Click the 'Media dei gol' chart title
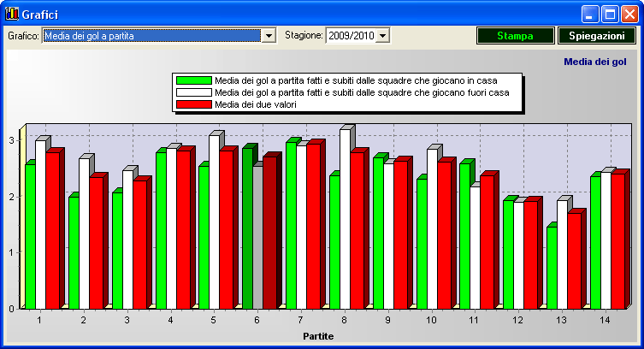This screenshot has height=349, width=644. [595, 62]
